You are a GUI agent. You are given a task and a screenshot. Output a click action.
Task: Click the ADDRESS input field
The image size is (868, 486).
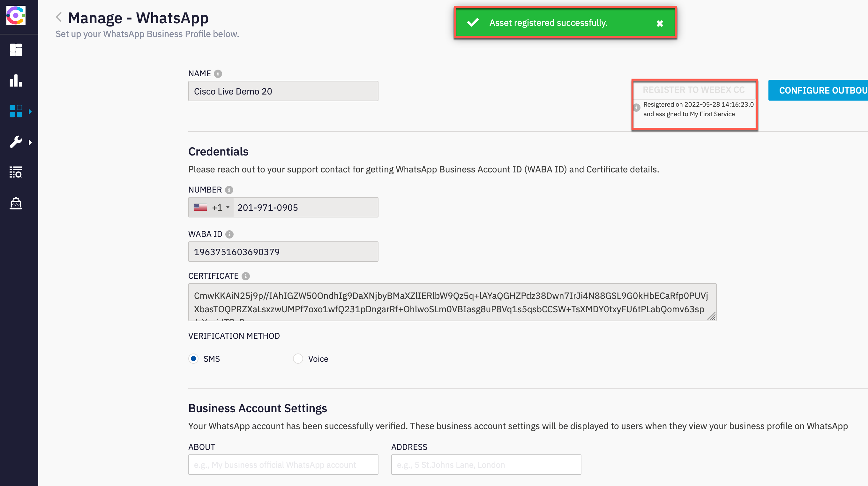pyautogui.click(x=486, y=465)
